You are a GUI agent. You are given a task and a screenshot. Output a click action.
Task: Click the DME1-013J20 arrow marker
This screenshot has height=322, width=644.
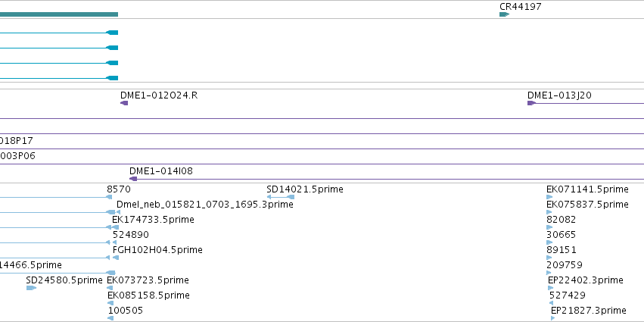click(531, 103)
